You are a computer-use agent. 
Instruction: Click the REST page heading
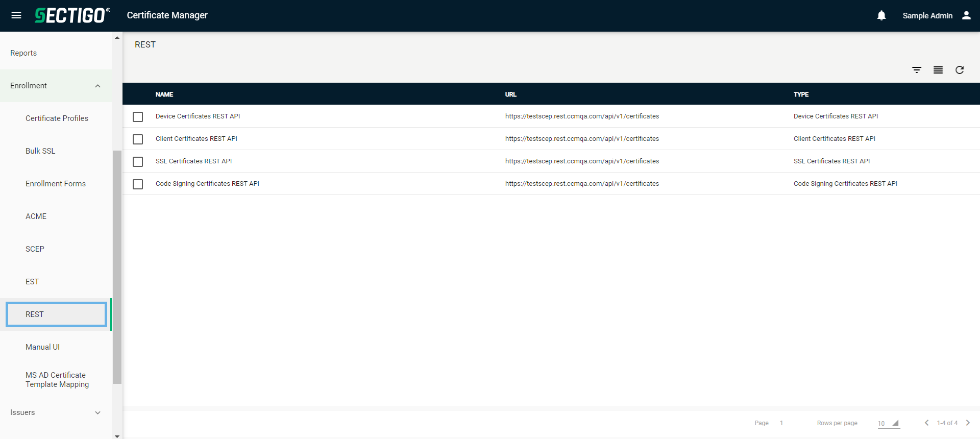pos(145,45)
